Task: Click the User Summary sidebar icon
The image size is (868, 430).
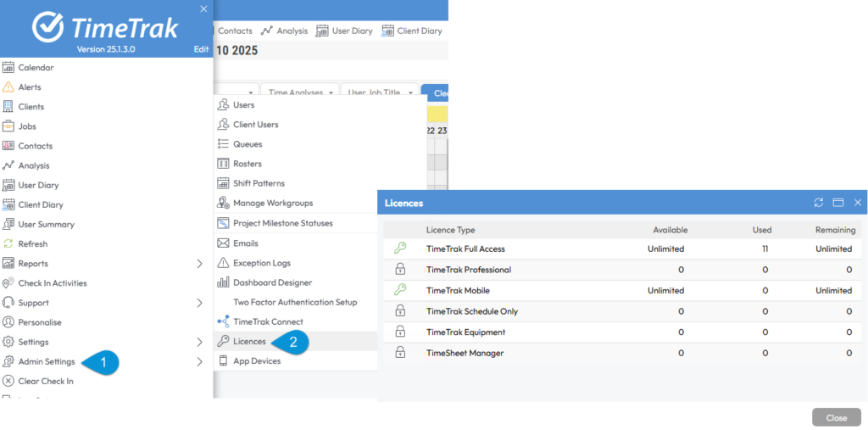Action: 8,225
